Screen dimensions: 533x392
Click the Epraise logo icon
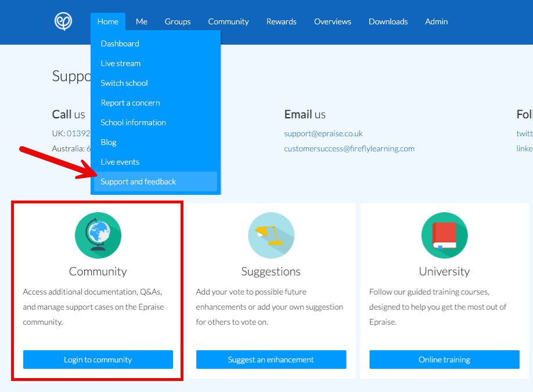click(63, 21)
